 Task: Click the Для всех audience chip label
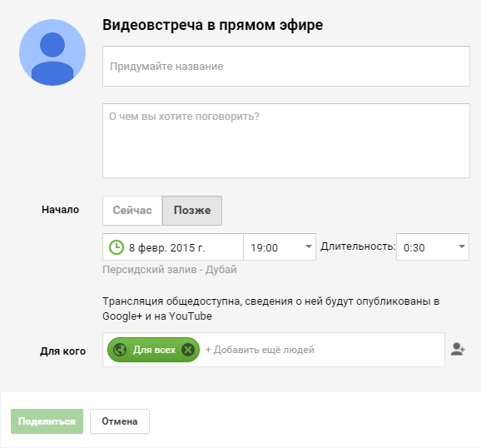click(154, 350)
